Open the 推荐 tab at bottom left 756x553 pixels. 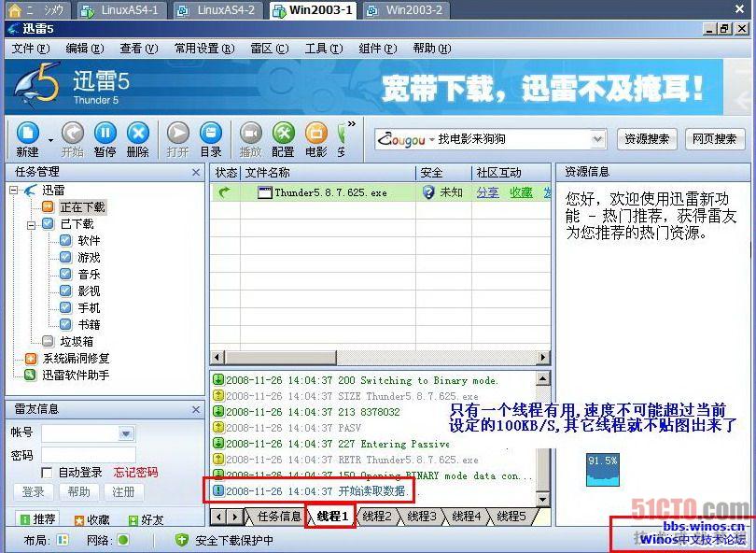click(37, 518)
